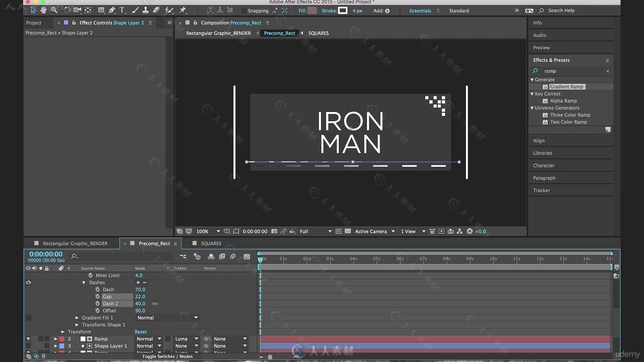644x362 pixels.
Task: Clear the ramp effects search
Action: tap(607, 71)
